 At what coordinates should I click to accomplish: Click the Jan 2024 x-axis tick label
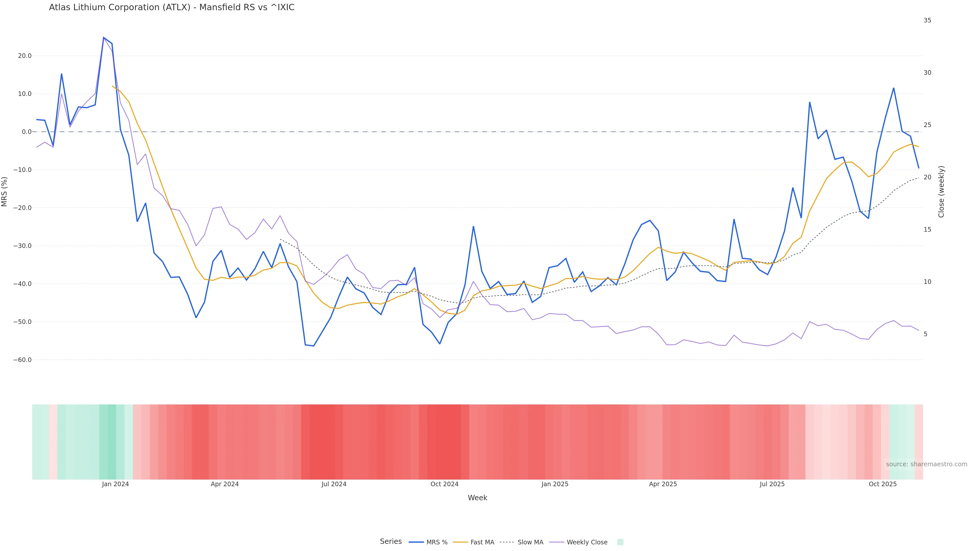115,484
